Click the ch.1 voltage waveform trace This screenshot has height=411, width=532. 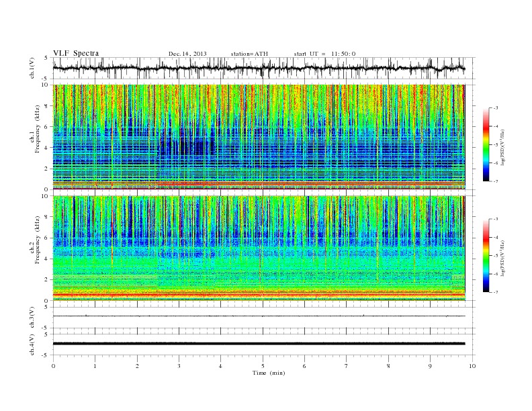click(259, 68)
